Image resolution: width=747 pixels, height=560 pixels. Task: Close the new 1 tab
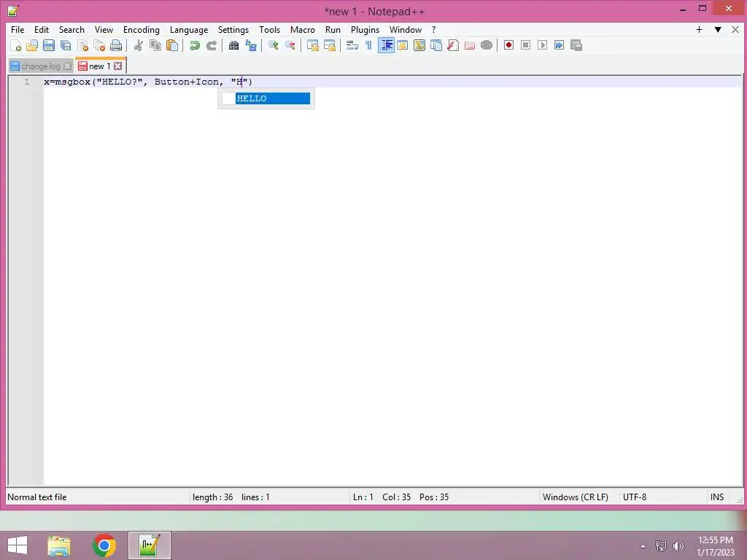click(117, 66)
